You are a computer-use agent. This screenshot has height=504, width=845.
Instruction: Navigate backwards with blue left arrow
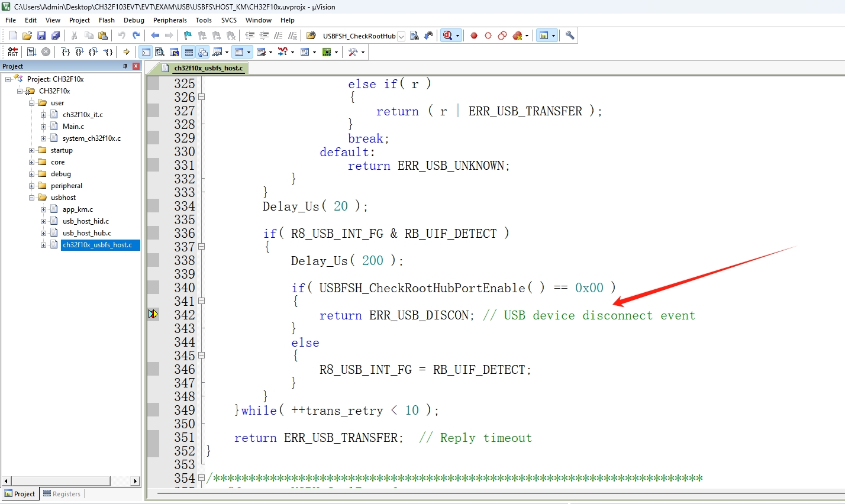click(155, 35)
